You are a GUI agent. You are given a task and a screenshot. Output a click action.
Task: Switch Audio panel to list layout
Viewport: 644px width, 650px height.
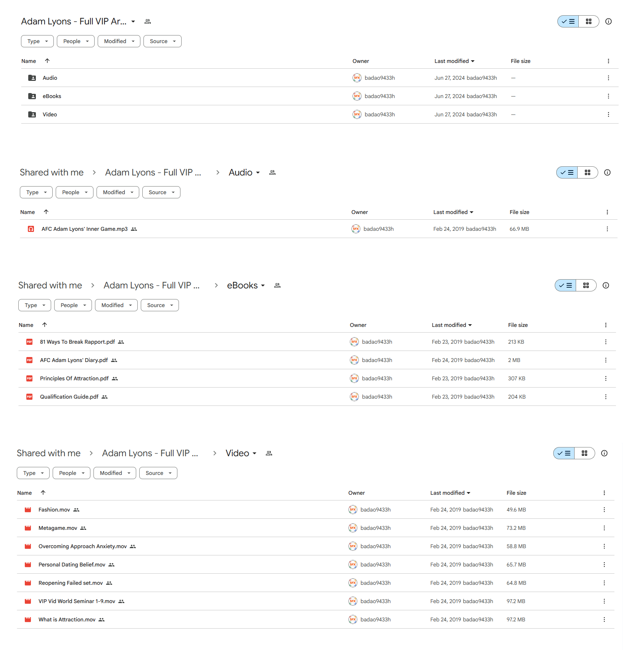click(x=567, y=172)
